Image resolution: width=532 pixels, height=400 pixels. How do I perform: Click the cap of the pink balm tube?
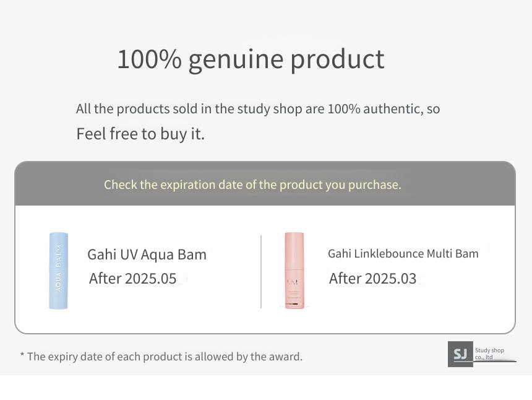[294, 250]
